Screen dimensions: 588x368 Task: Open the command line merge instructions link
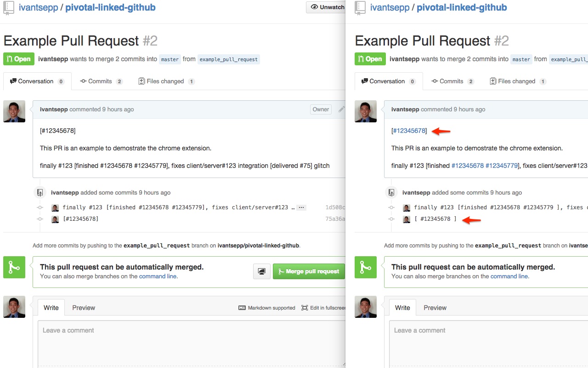click(158, 276)
